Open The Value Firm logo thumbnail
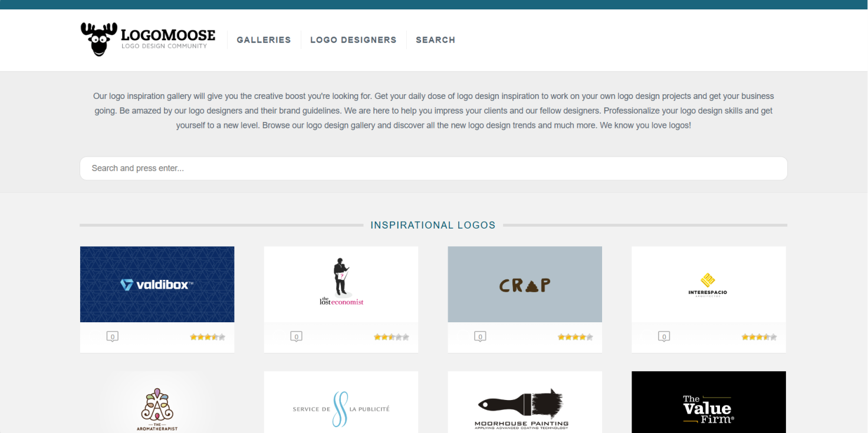Image resolution: width=868 pixels, height=433 pixels. pyautogui.click(x=709, y=402)
